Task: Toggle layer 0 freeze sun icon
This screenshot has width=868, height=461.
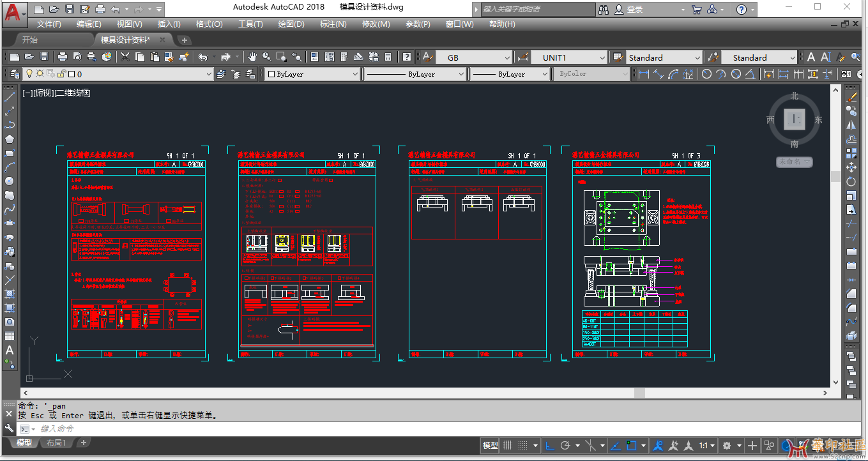Action: pyautogui.click(x=40, y=74)
